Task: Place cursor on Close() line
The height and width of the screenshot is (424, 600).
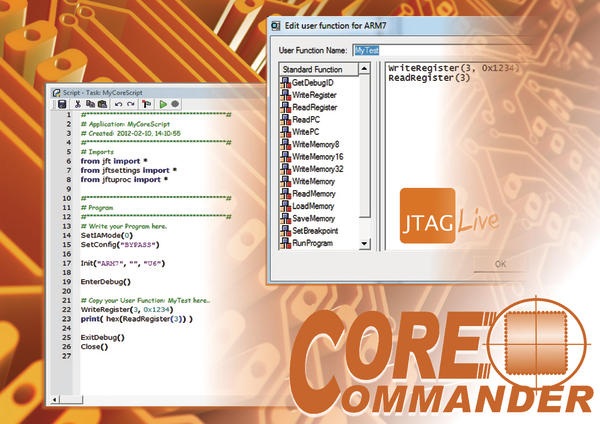Action: (x=94, y=347)
